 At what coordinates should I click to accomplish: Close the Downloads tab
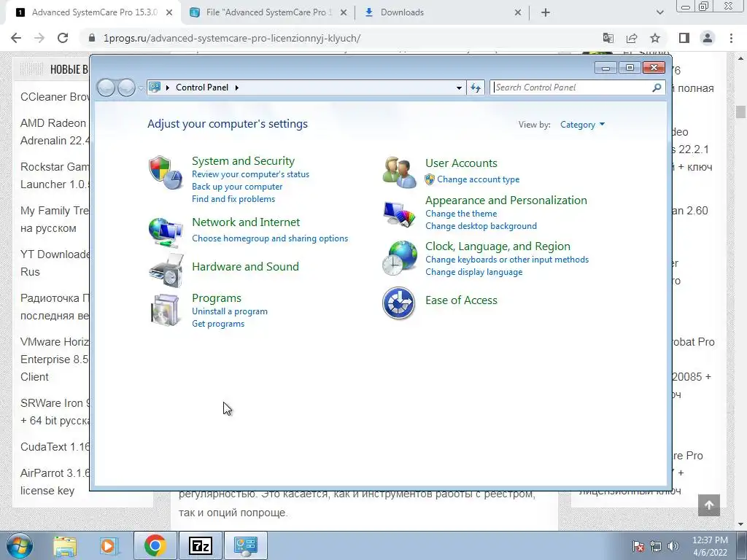[x=518, y=12]
